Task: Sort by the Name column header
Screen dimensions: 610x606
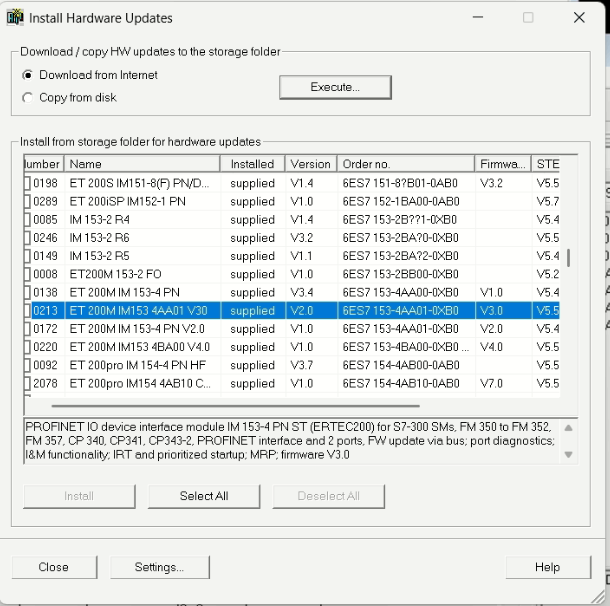Action: 142,164
